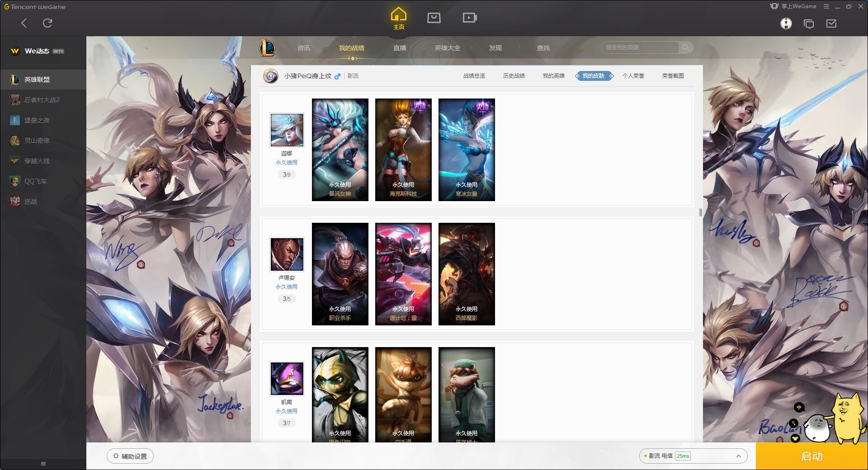Click the League of Legends logo icon
The height and width of the screenshot is (470, 868).
(x=267, y=47)
